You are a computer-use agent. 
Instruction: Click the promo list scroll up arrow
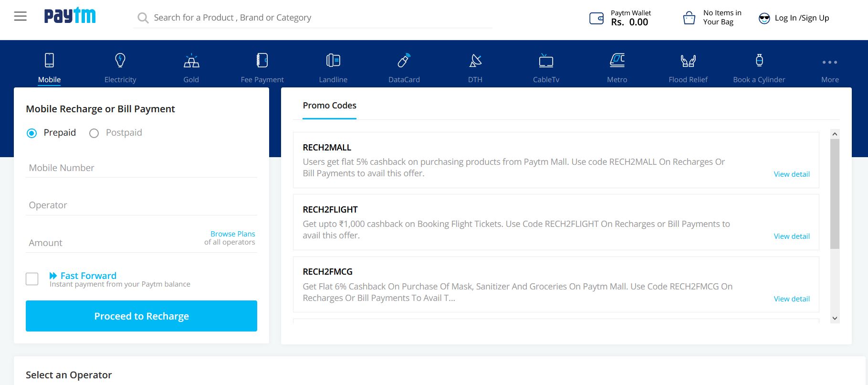pos(835,134)
